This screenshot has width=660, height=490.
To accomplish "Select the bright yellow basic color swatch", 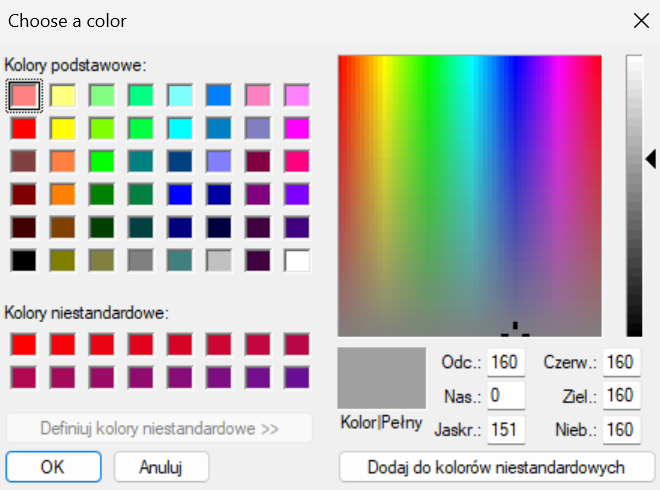I will click(64, 129).
